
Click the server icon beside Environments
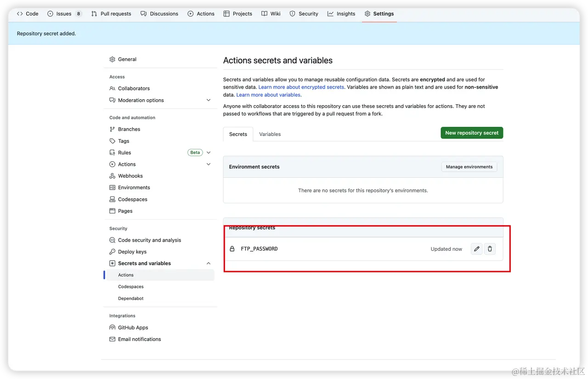click(x=113, y=187)
